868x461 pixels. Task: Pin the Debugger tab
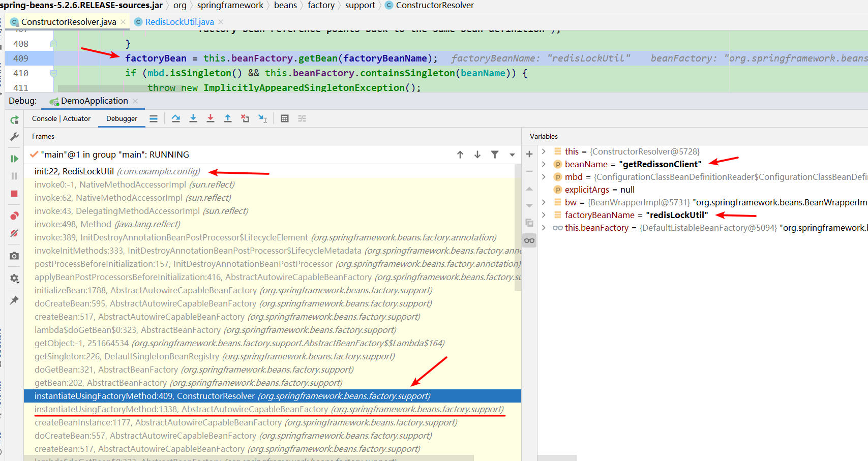point(14,300)
